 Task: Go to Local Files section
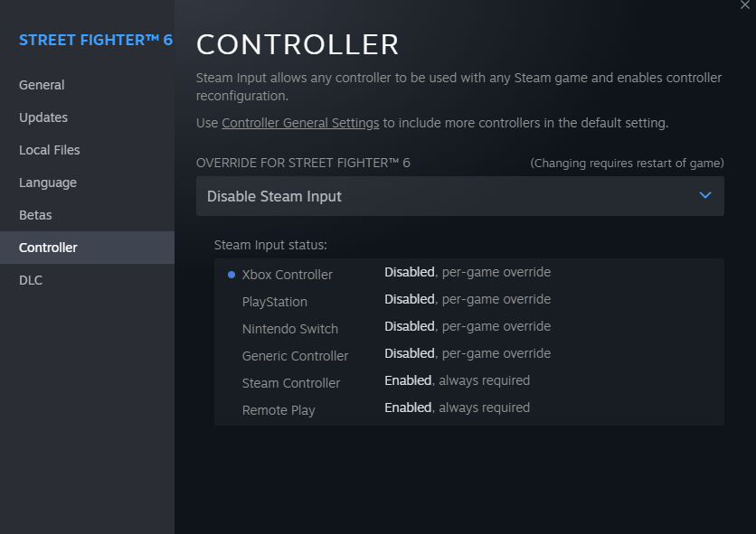(50, 150)
